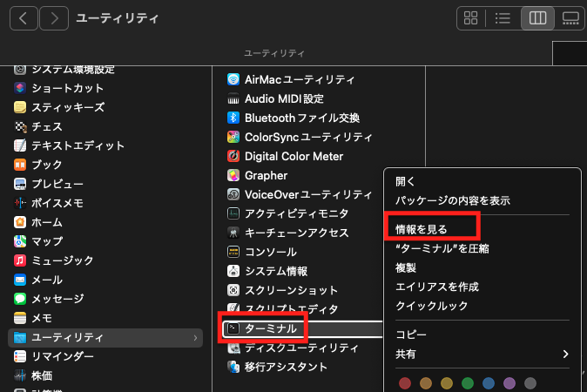Click the Grapher app icon
587x392 pixels.
point(233,175)
